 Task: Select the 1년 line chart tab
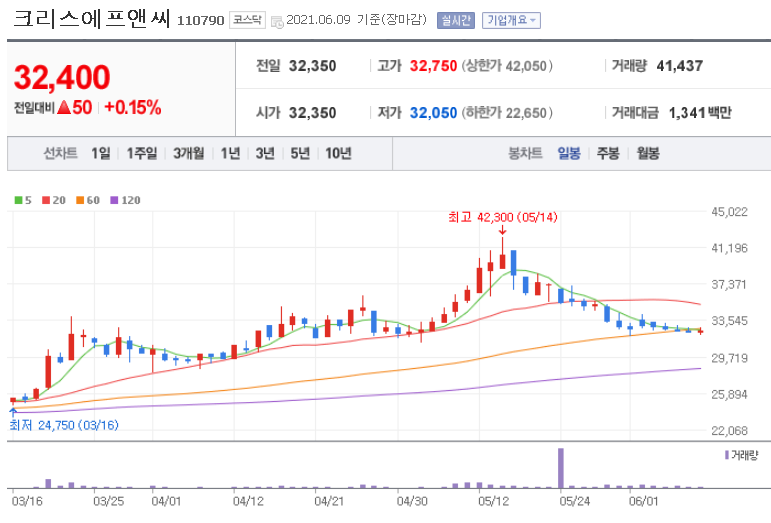230,153
